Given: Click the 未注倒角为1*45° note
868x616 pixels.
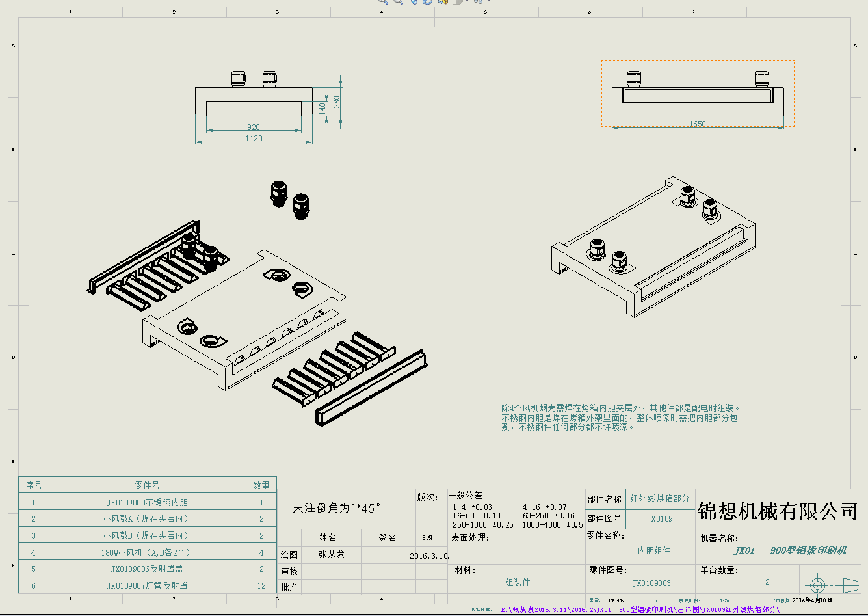Looking at the screenshot, I should click(x=337, y=508).
